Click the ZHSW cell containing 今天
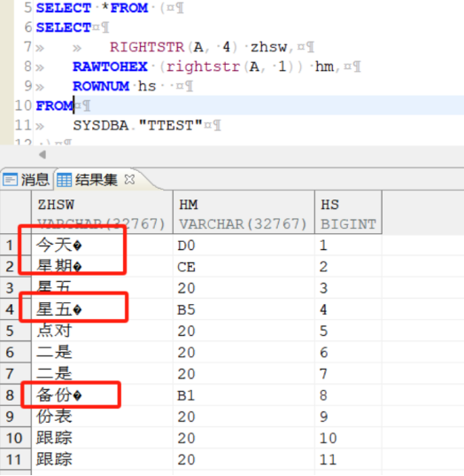 102,246
